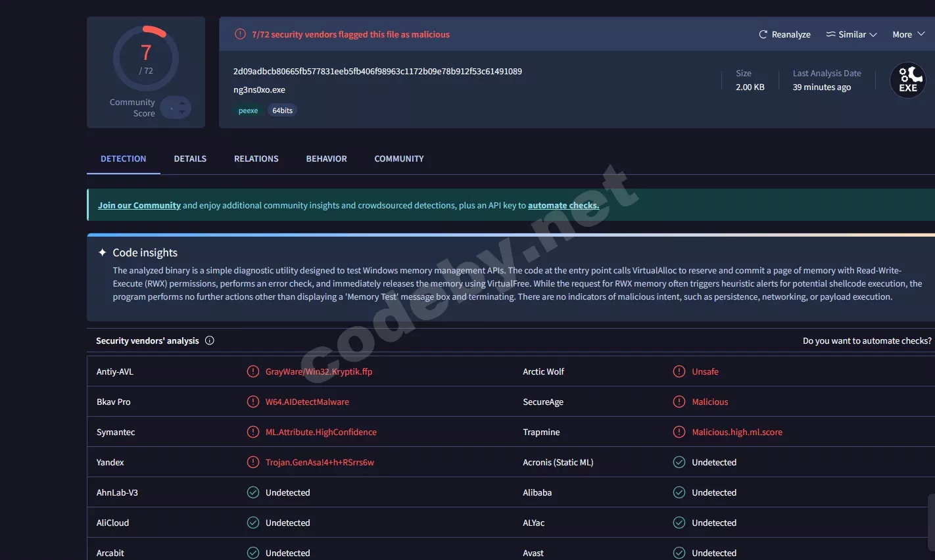Click the Symantec vendor name
The image size is (935, 560).
[x=116, y=432]
